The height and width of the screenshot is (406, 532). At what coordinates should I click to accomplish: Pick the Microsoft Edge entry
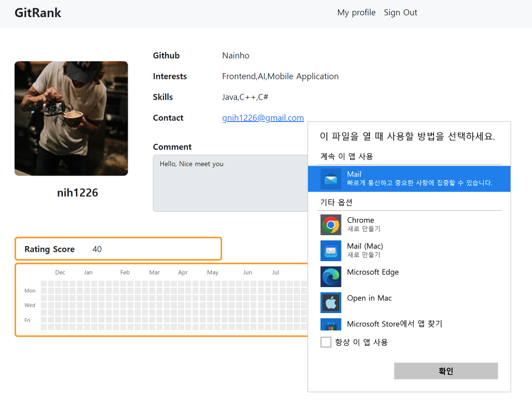(x=409, y=277)
